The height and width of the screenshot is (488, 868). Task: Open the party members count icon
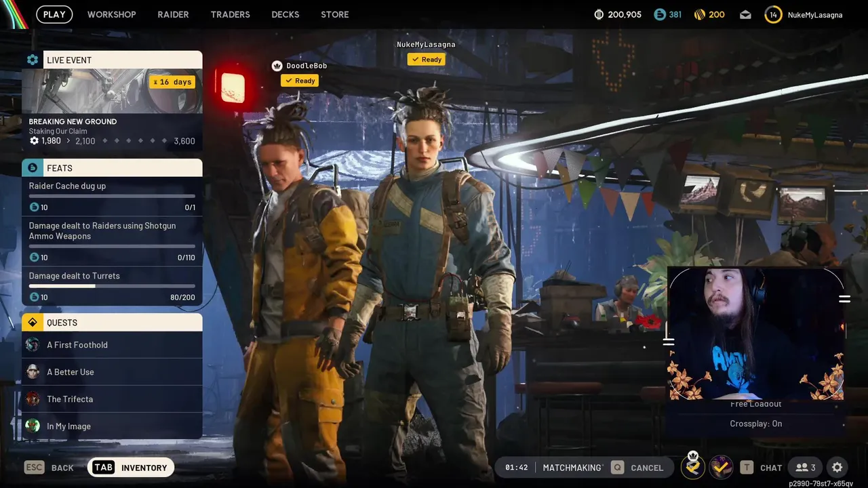tap(806, 468)
